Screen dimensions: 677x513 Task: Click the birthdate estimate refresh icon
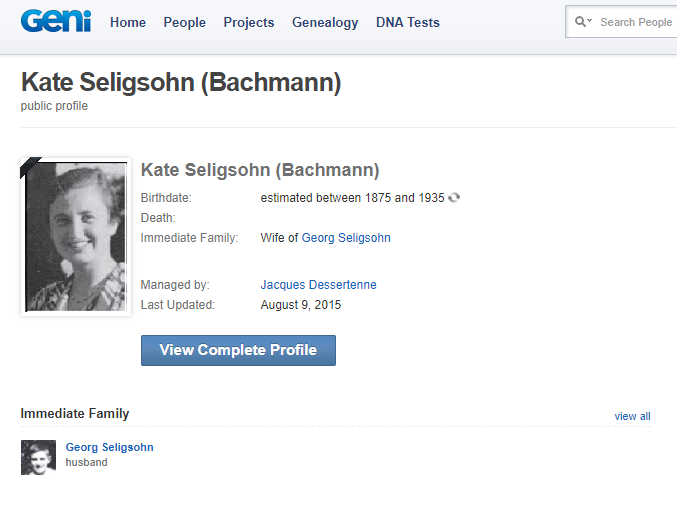pyautogui.click(x=454, y=198)
